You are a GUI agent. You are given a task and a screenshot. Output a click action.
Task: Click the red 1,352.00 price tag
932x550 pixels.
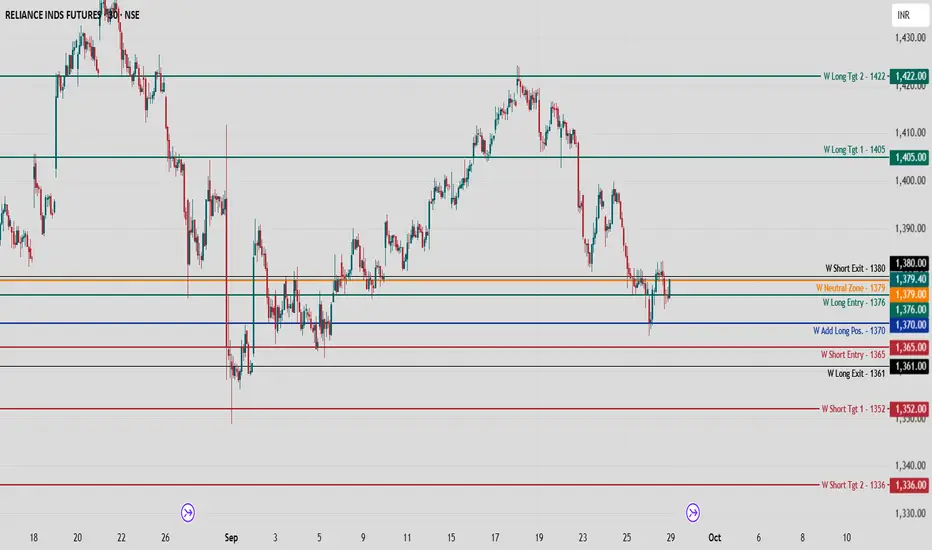[909, 409]
